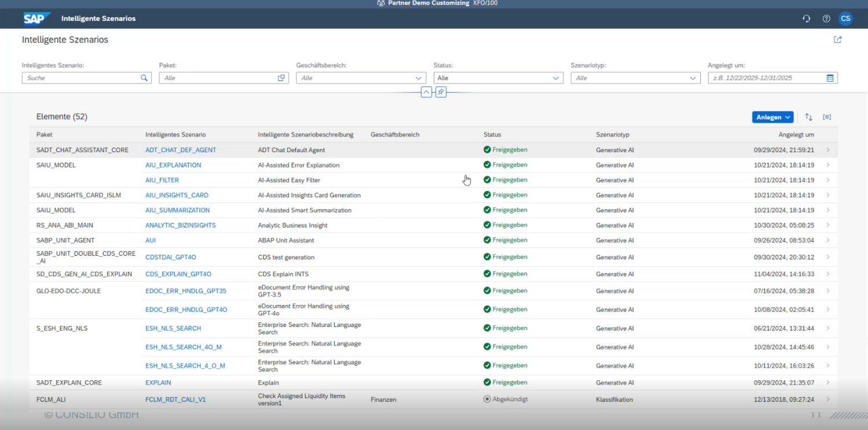868x430 pixels.
Task: Click the Geschäftsbereich column header
Action: point(395,135)
